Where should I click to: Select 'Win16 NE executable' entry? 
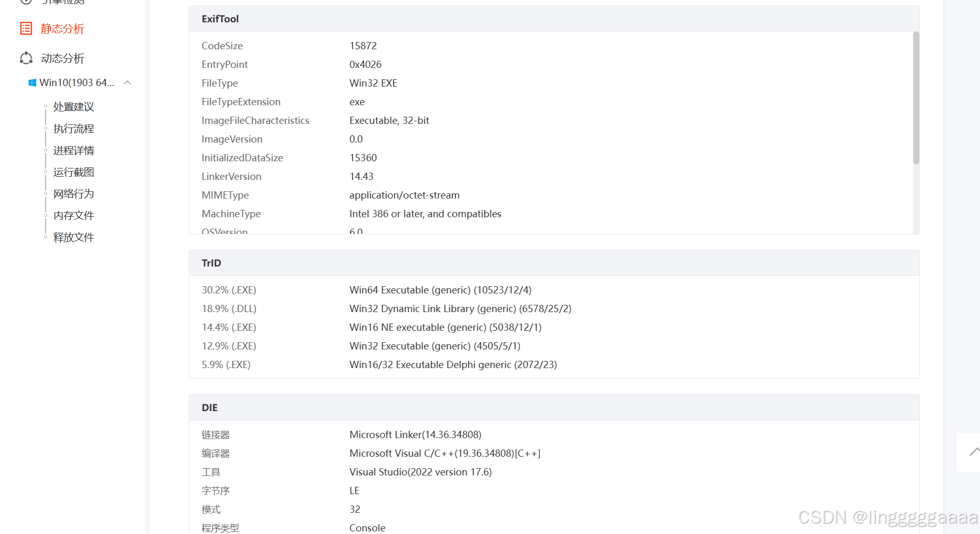click(445, 327)
